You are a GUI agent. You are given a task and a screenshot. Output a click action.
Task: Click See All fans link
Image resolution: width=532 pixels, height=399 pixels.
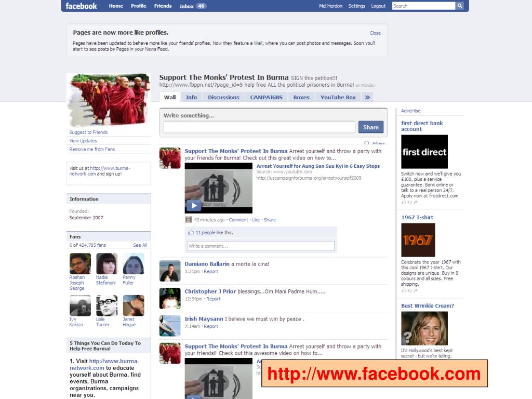(140, 245)
